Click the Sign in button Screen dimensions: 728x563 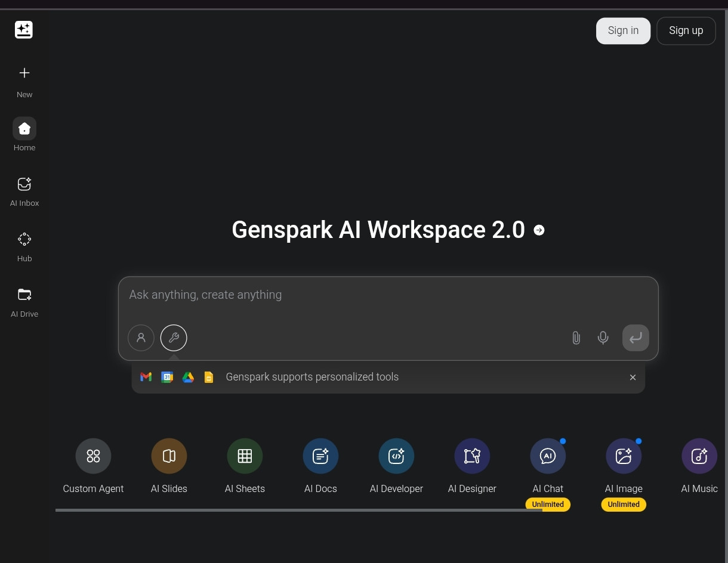623,30
